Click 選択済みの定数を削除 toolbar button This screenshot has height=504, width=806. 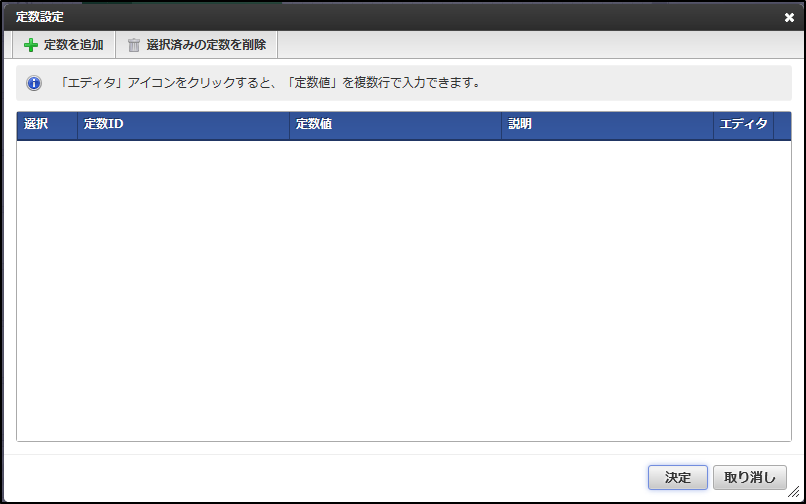(x=197, y=45)
